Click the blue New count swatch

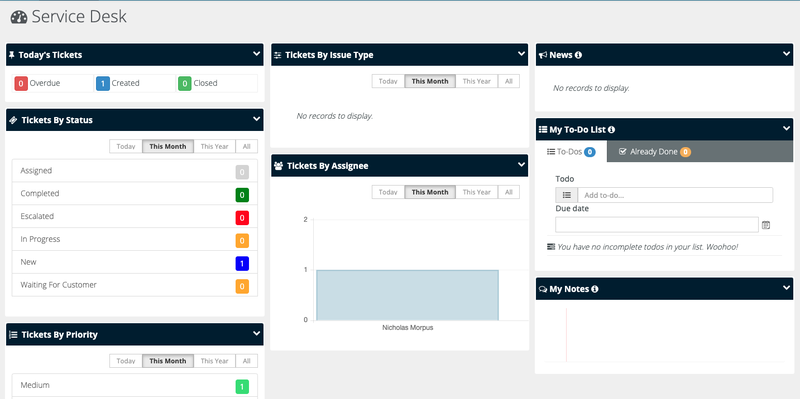pyautogui.click(x=242, y=263)
